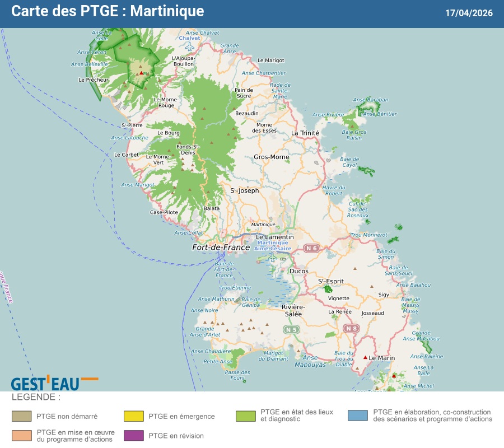The height and width of the screenshot is (448, 504).
Task: Click the GEST'EAU logo
Action: pos(54,382)
